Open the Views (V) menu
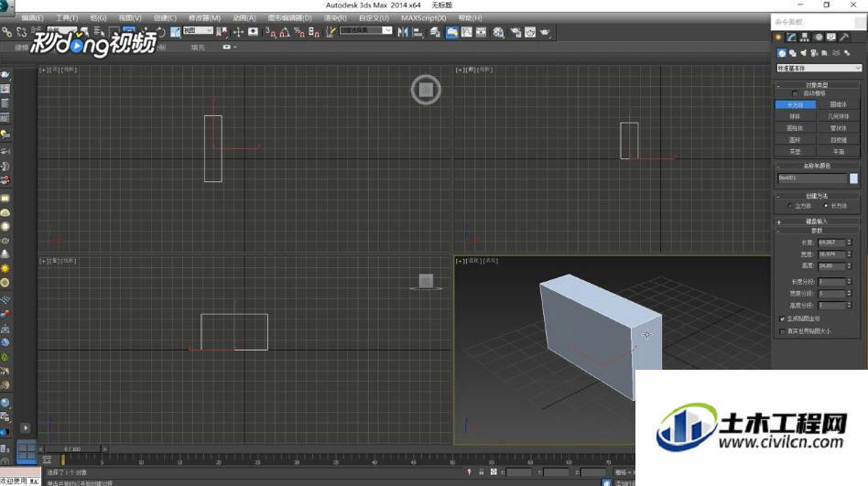The height and width of the screenshot is (486, 868). click(x=130, y=18)
